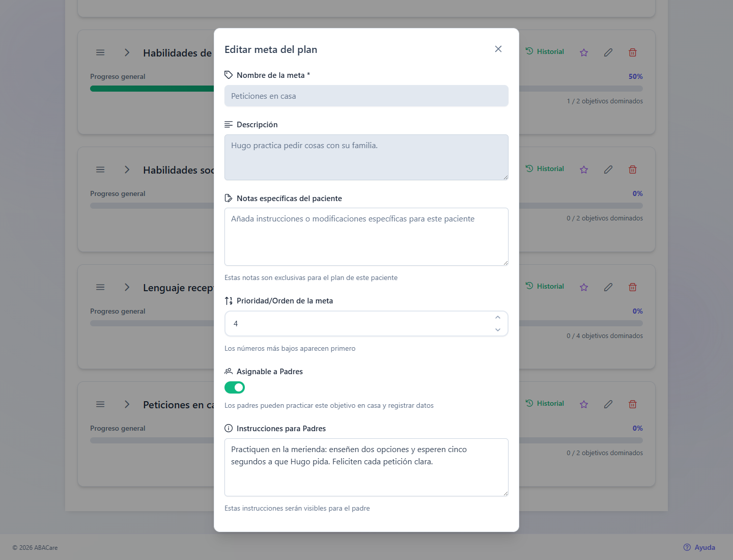The image size is (733, 560).
Task: Click the Descripción resize grip corner
Action: click(505, 177)
